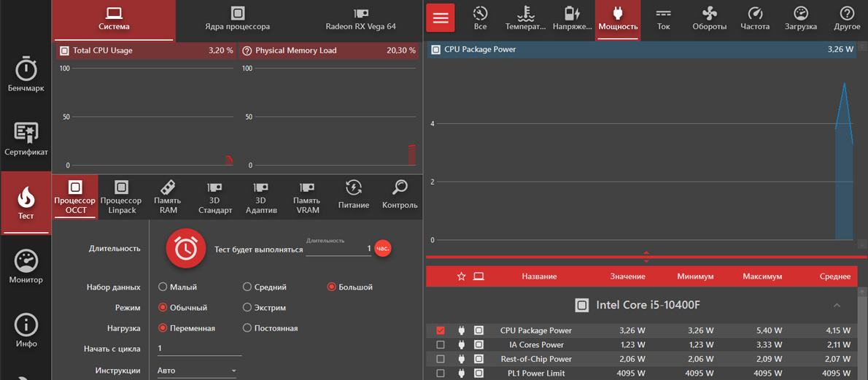The height and width of the screenshot is (380, 868).
Task: Open the red hamburger menu button
Action: (440, 18)
